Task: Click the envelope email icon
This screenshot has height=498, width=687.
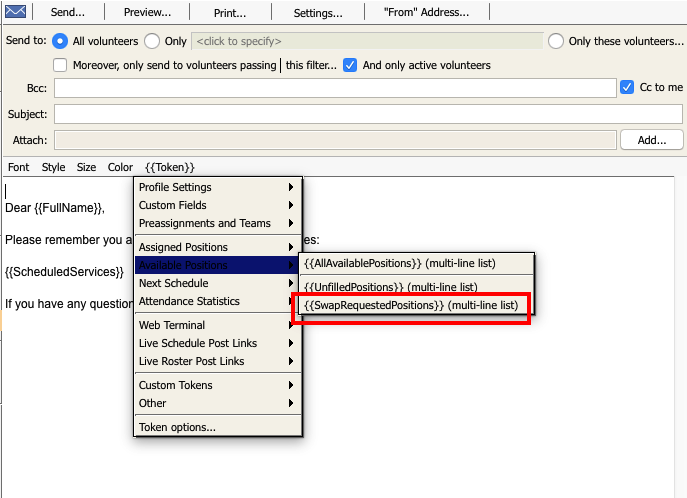Action: tap(15, 13)
